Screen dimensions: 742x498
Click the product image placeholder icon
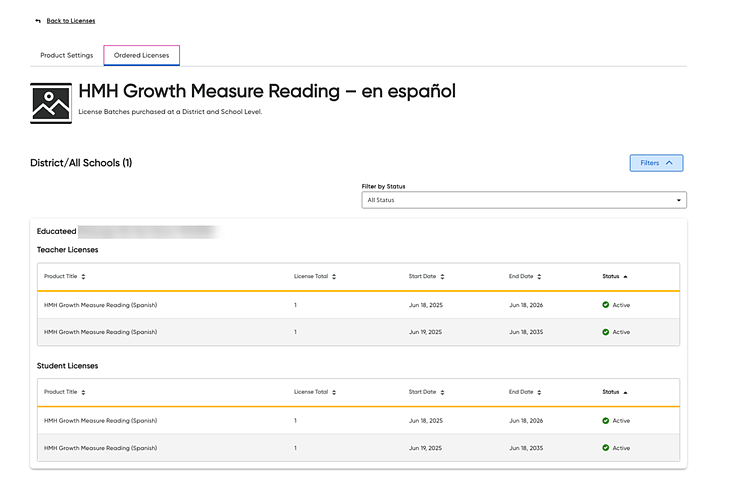[51, 103]
